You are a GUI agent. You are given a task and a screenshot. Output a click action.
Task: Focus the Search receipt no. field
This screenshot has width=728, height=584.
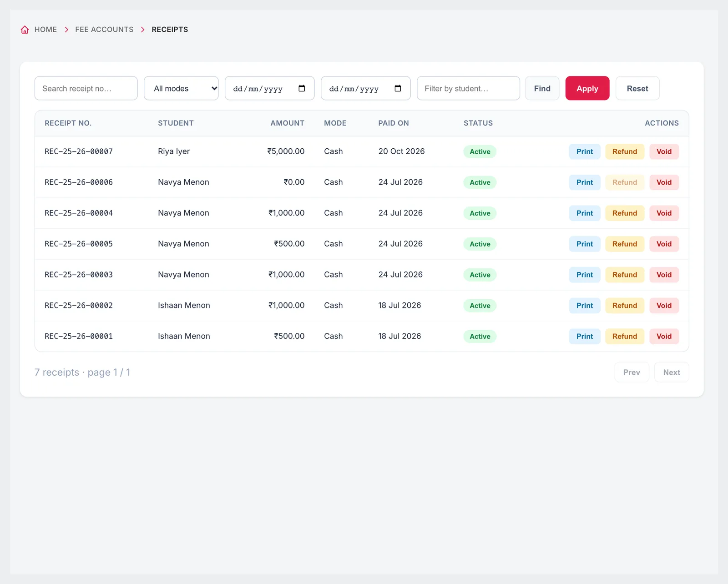pyautogui.click(x=86, y=88)
